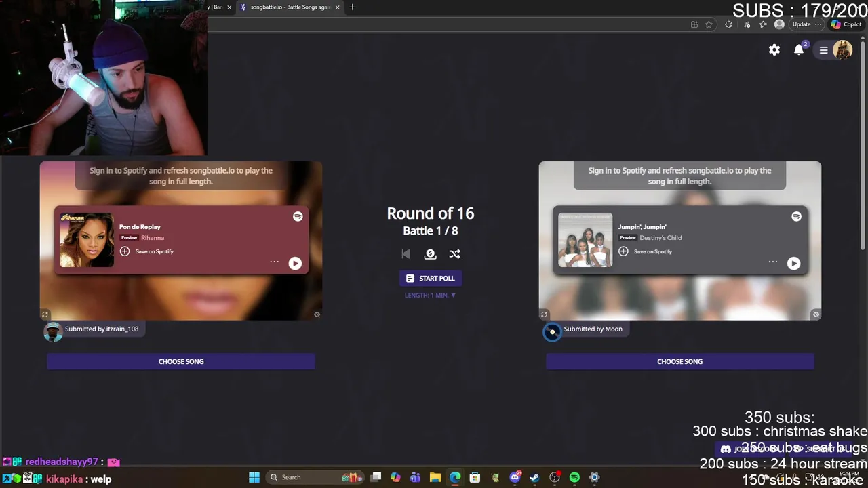Click the Destiny's Child album cover

tap(585, 240)
